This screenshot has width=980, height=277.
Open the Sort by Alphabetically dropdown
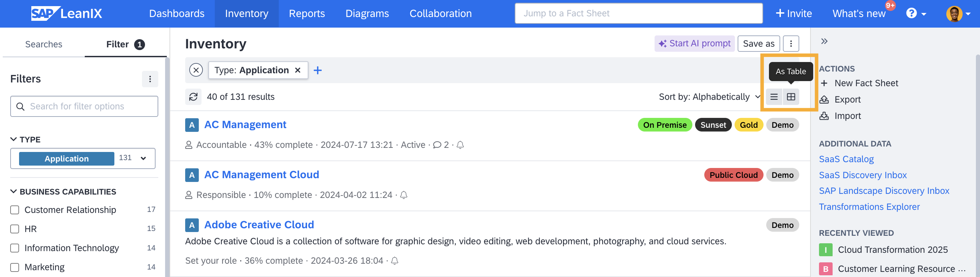(709, 97)
